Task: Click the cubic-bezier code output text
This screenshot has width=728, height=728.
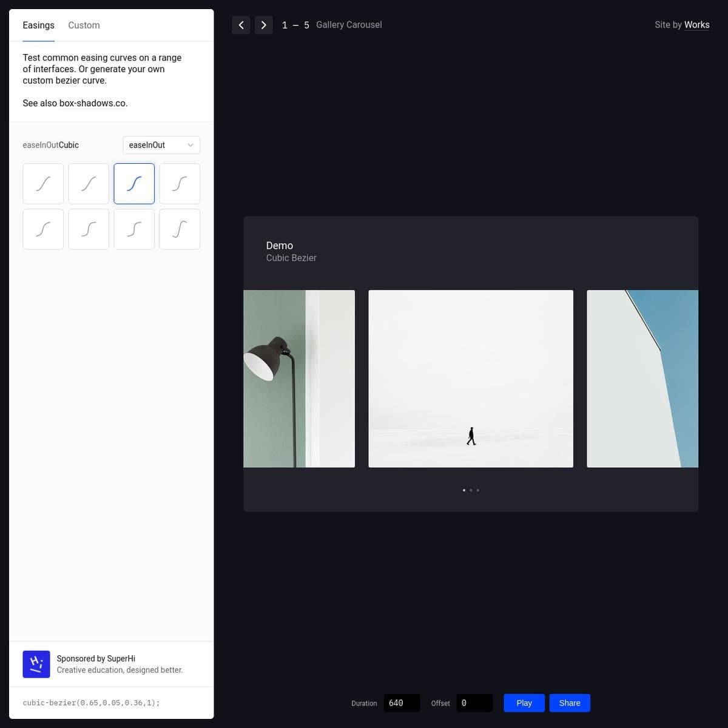Action: click(x=91, y=703)
